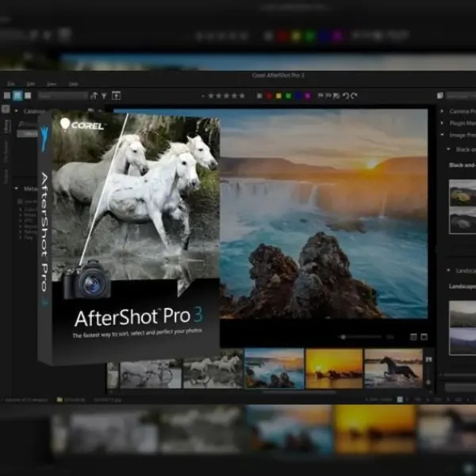The image size is (476, 476).
Task: Click the export icon beside the filter
Action: point(117,96)
